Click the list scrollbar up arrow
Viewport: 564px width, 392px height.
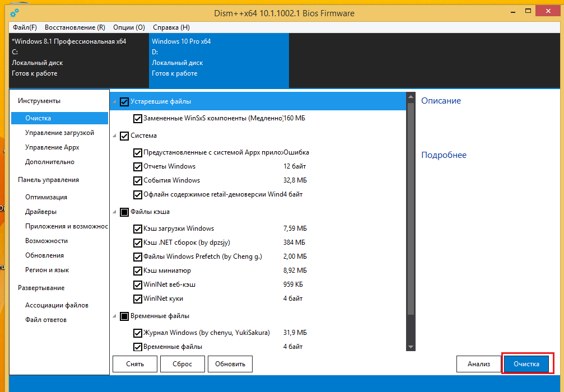click(x=411, y=96)
